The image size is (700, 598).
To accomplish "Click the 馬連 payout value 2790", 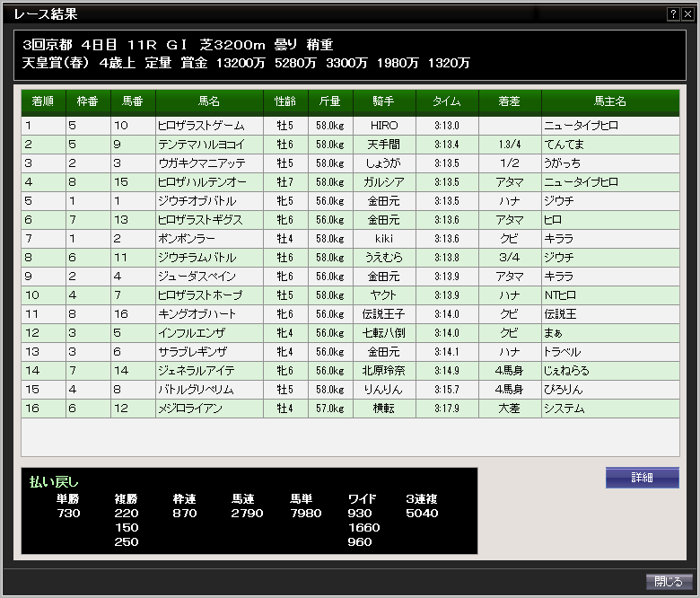I will pos(248,513).
